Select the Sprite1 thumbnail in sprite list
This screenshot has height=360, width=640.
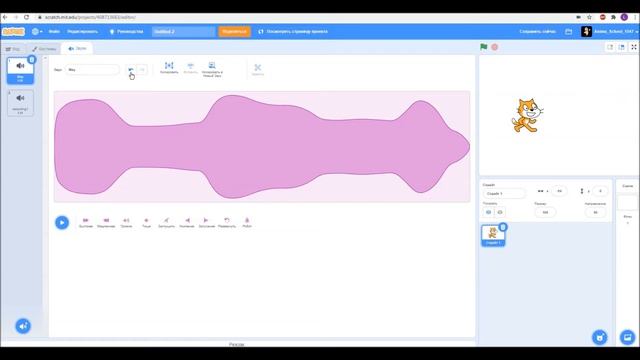[493, 236]
